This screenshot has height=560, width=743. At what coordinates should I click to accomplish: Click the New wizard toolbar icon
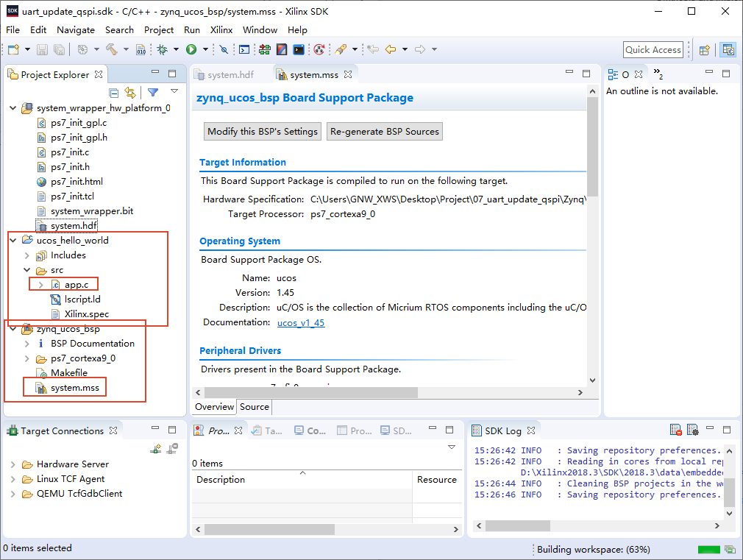(x=14, y=49)
